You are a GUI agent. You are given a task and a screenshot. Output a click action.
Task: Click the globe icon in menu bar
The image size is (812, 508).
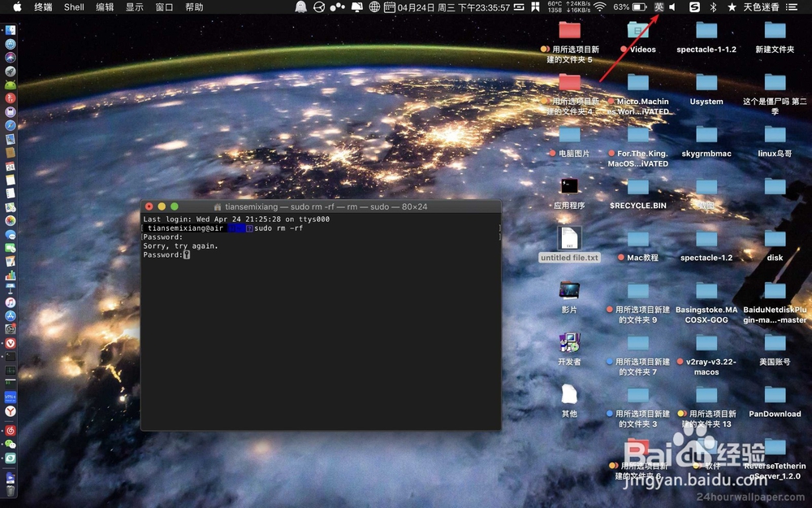[x=374, y=7]
